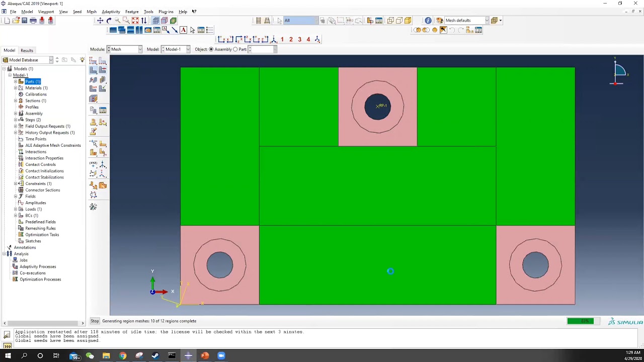
Task: Apply custom view number 2
Action: 291,39
